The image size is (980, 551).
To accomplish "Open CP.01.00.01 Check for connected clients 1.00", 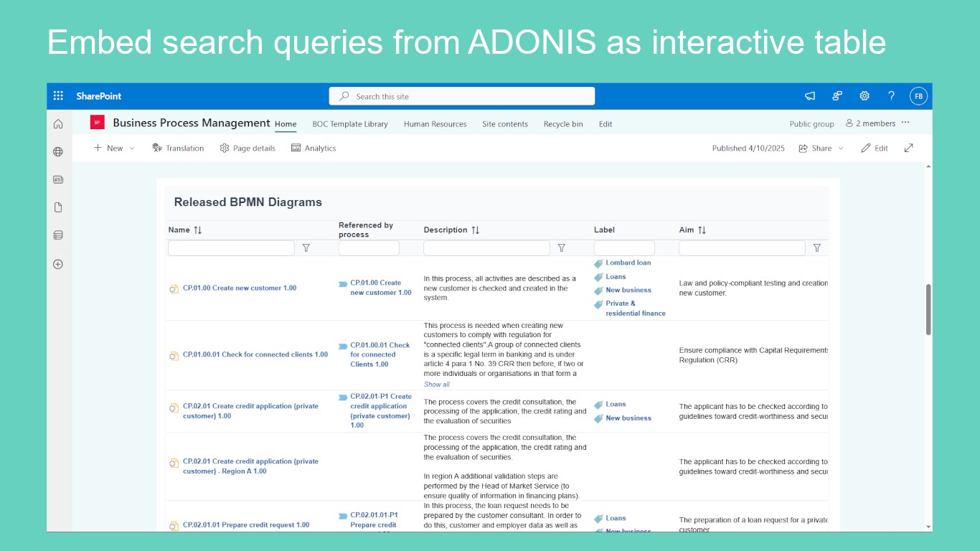I will point(255,355).
